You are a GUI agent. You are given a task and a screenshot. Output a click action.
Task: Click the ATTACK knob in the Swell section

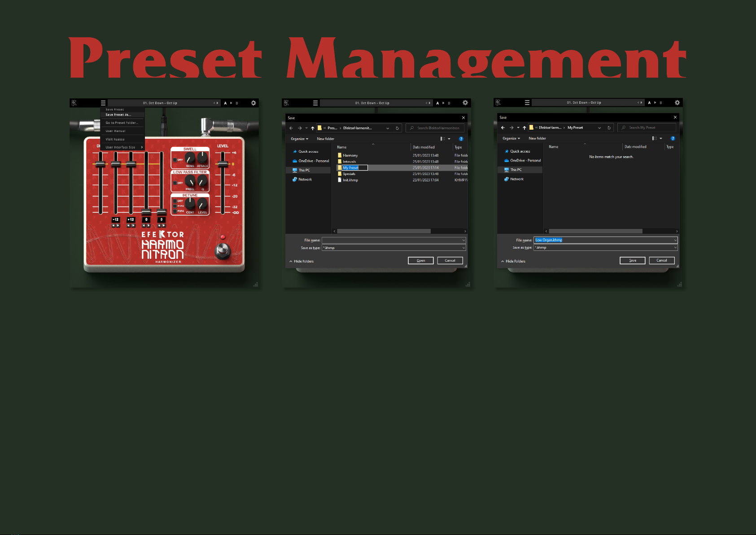[x=203, y=158]
